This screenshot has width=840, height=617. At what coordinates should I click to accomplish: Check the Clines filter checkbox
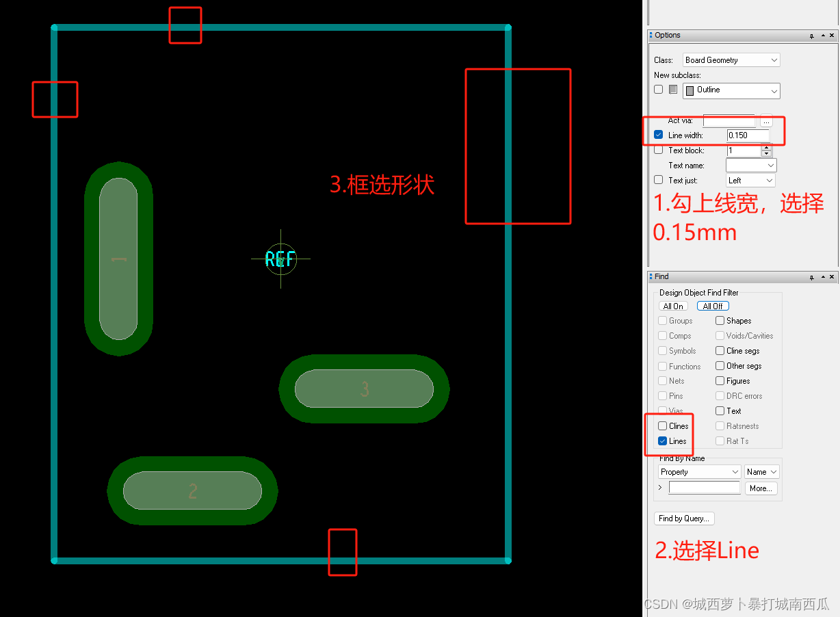662,426
